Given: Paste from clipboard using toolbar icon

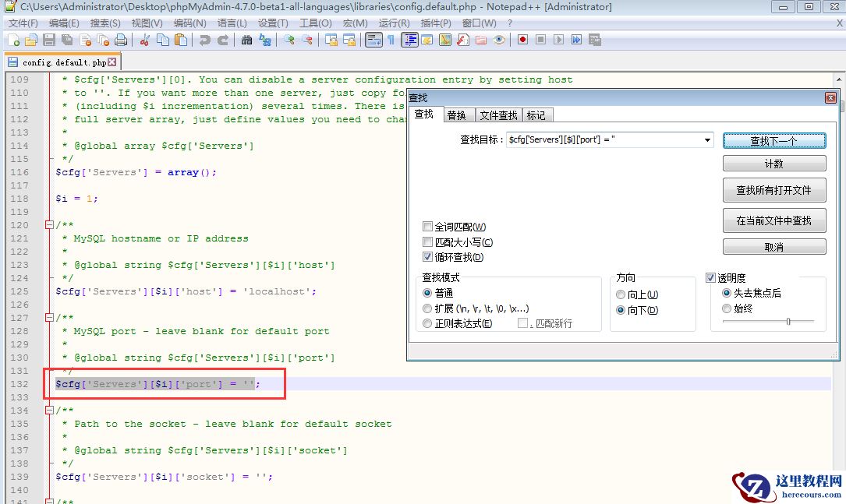Looking at the screenshot, I should 181,40.
